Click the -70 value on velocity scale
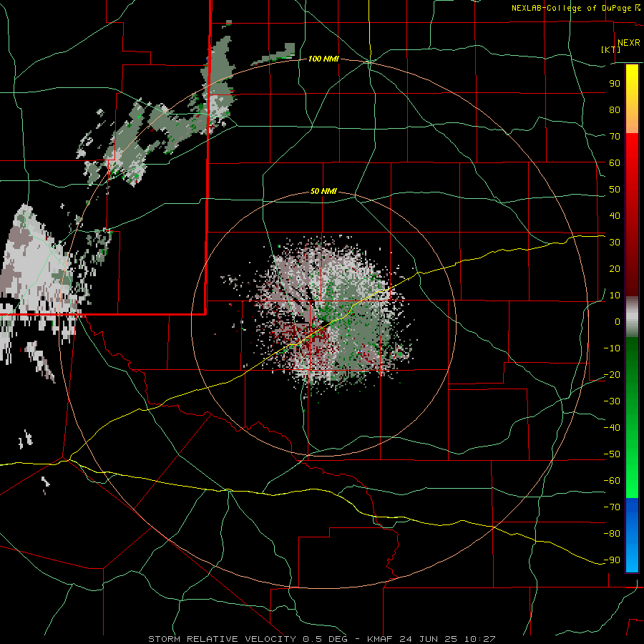Image resolution: width=644 pixels, height=644 pixels. [x=612, y=507]
